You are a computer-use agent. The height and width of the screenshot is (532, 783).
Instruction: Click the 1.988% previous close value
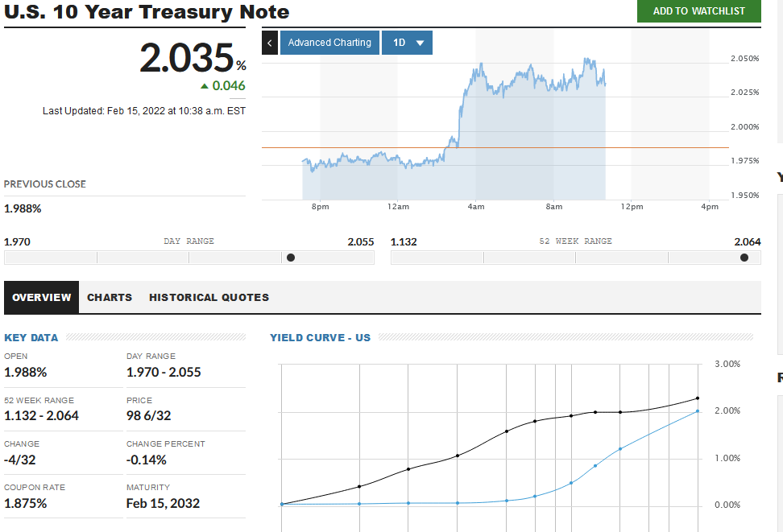23,208
